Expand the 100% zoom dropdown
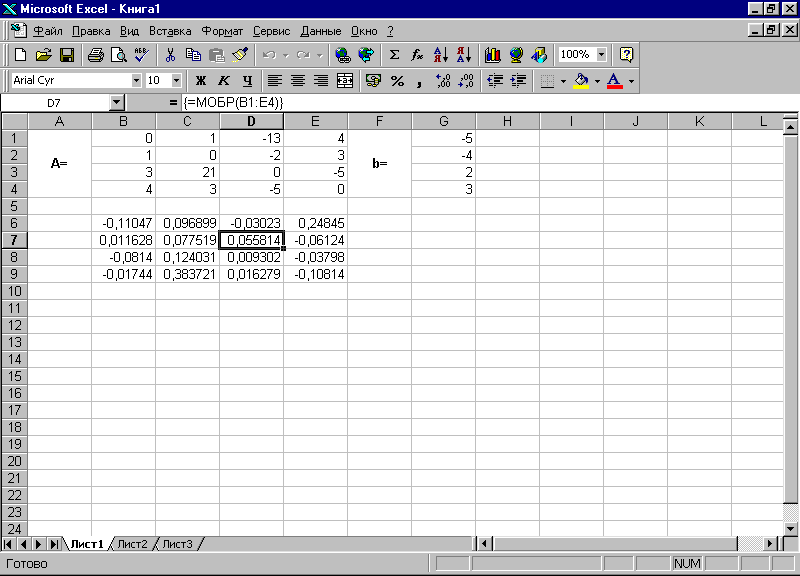The width and height of the screenshot is (800, 576). pos(602,54)
